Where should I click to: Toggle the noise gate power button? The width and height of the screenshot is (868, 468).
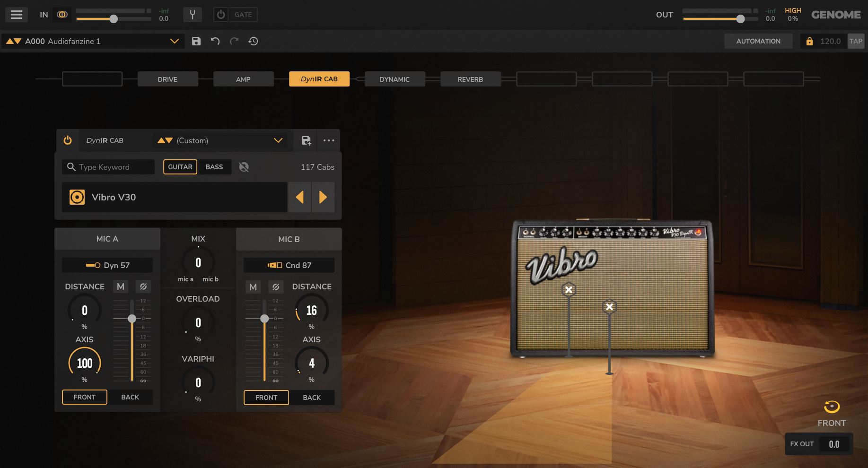point(221,15)
